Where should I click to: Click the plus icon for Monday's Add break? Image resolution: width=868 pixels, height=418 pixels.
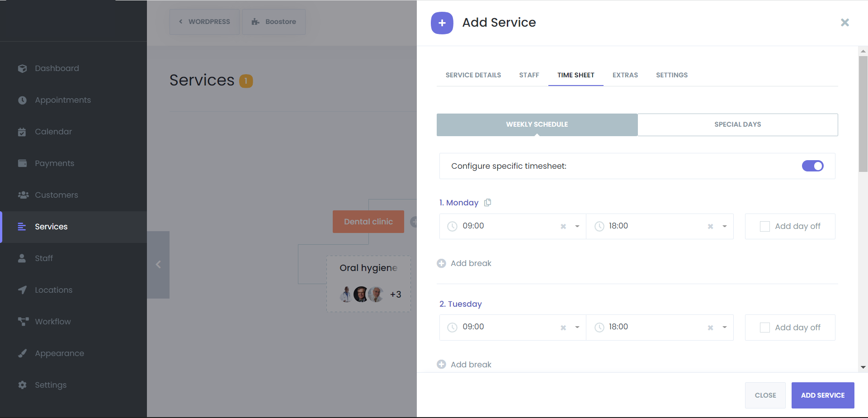(441, 263)
